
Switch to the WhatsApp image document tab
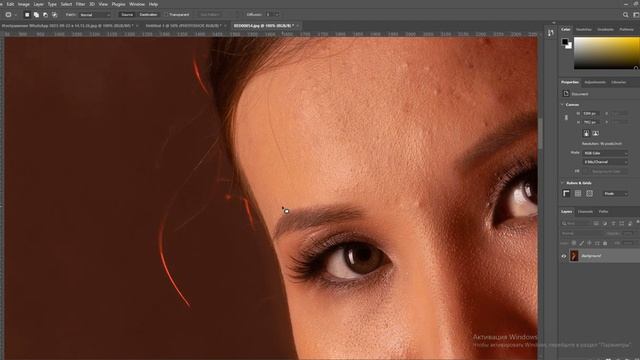pyautogui.click(x=67, y=26)
